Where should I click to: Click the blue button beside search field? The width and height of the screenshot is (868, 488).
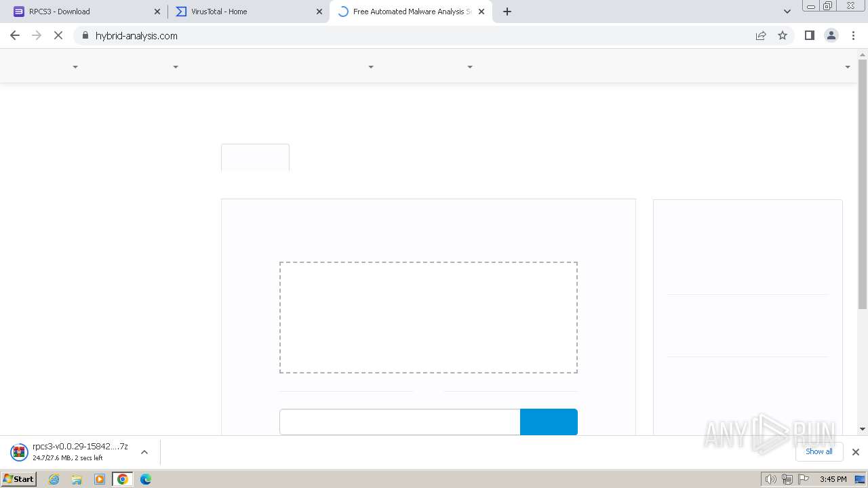(x=549, y=422)
